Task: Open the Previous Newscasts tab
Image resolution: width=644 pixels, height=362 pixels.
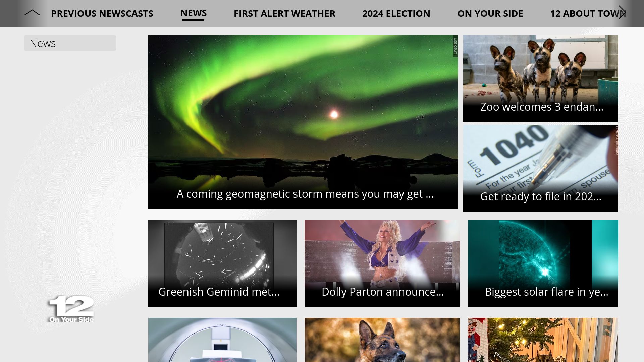Action: 102,13
